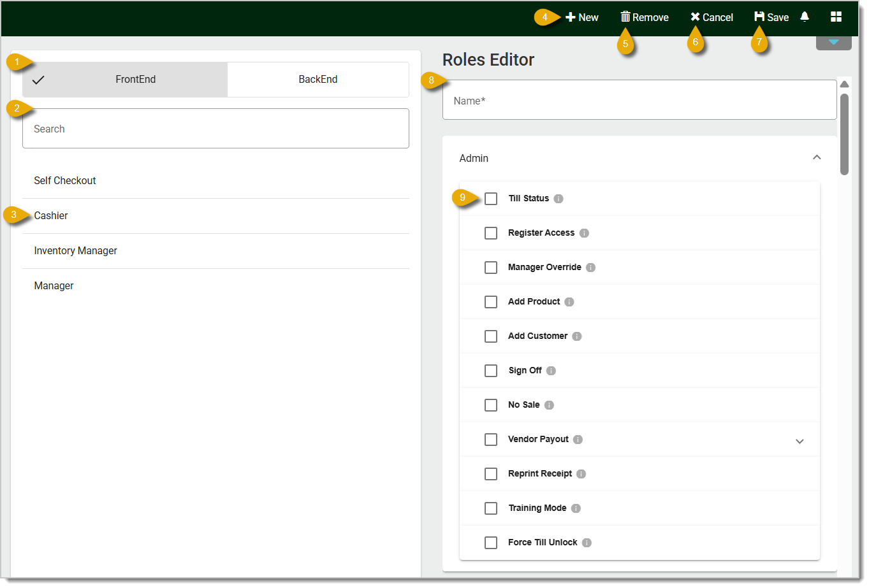Click the role Name input field
Screen dimensions: 869x588
pyautogui.click(x=639, y=100)
